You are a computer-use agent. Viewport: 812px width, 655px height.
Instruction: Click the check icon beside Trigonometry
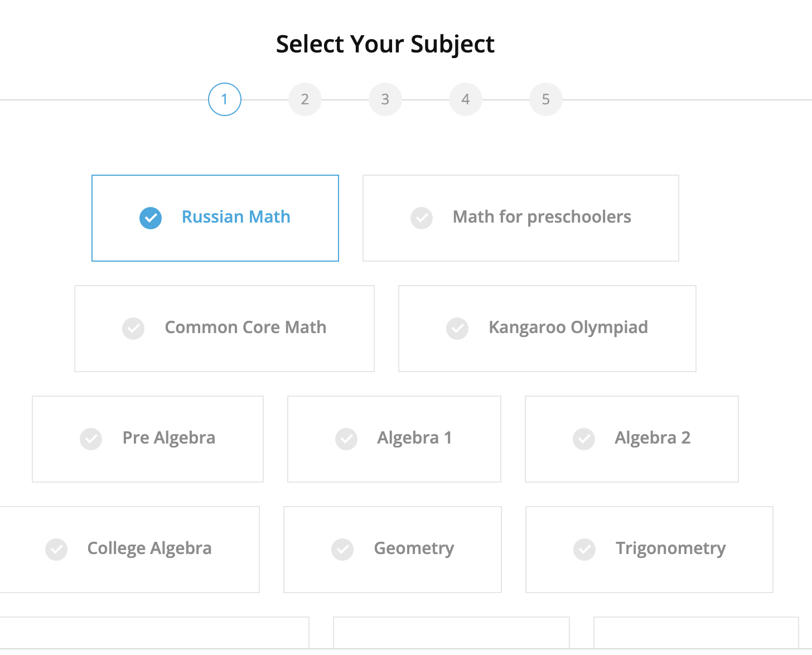[x=584, y=550]
